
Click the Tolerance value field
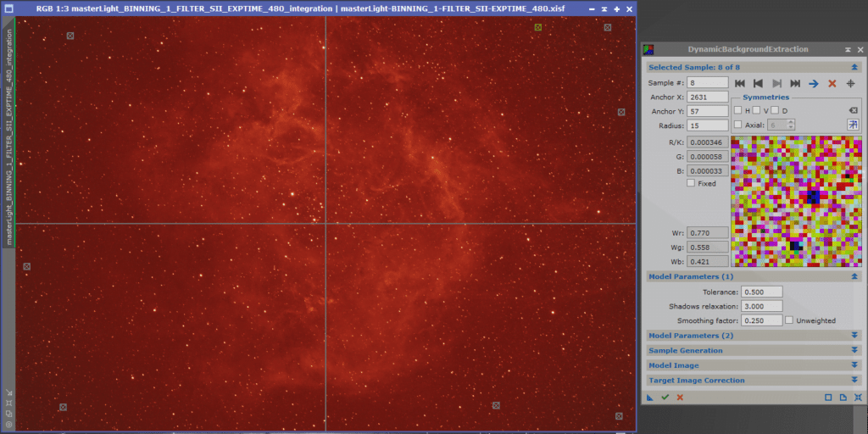coord(762,292)
